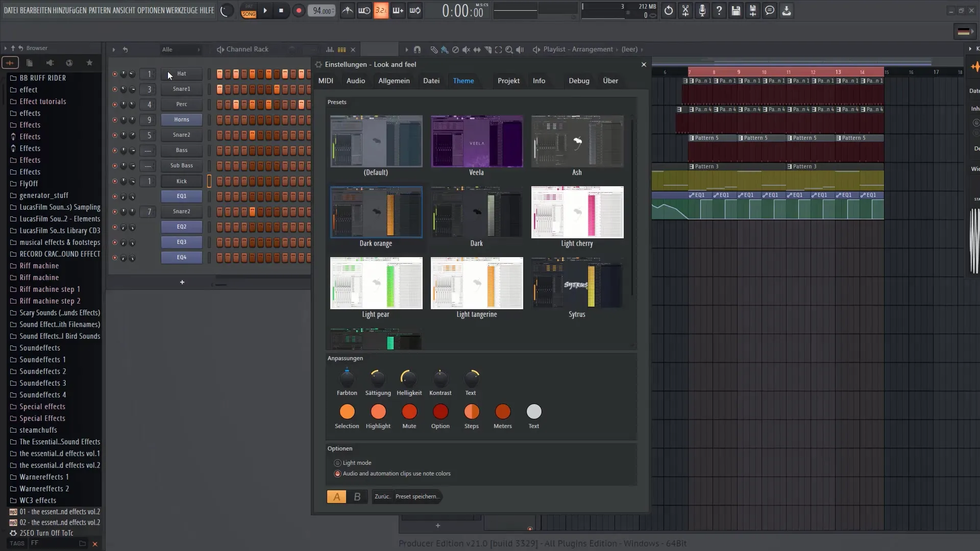This screenshot has width=980, height=551.
Task: Toggle PAT/SONG mode switch
Action: click(249, 11)
